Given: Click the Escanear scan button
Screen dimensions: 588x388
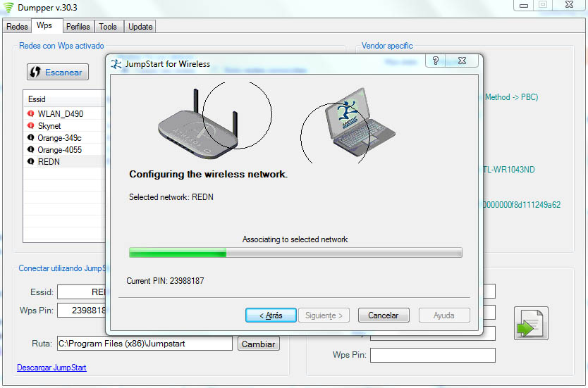Looking at the screenshot, I should point(58,72).
